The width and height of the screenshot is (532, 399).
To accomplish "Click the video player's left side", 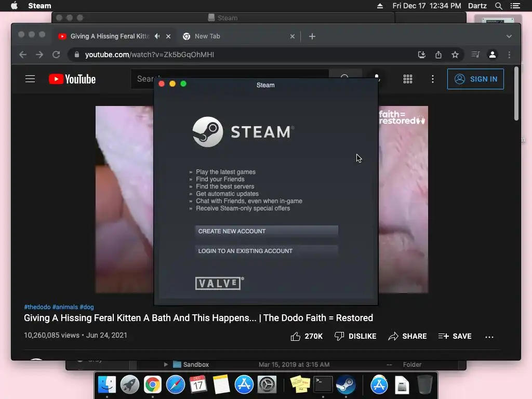I will point(124,199).
